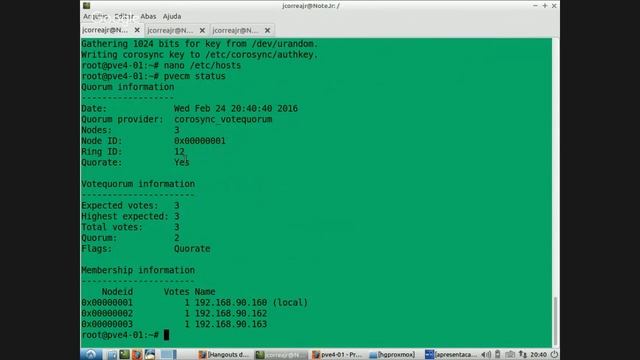The height and width of the screenshot is (360, 640).
Task: Click the camera icon in system tray
Action: pyautogui.click(x=510, y=355)
